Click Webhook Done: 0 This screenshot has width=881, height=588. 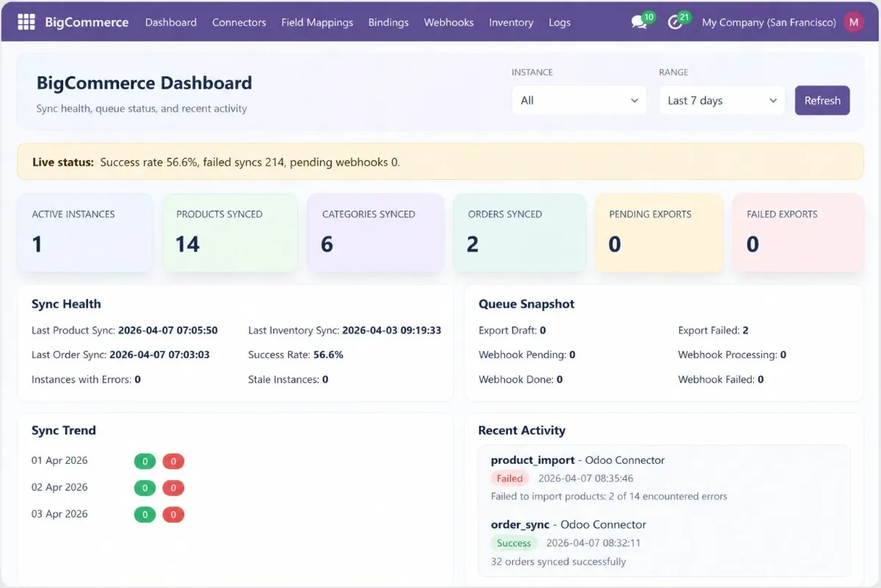point(521,380)
